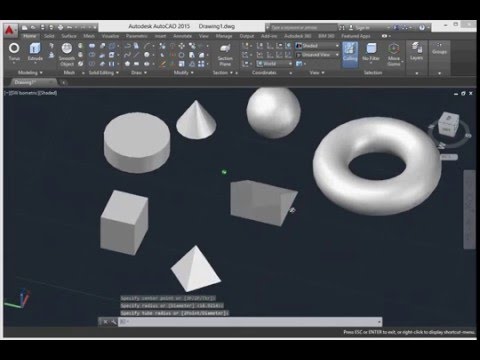Screen dimensions: 480x360
Task: Expand the Modeling panel title
Action: [x=30, y=72]
